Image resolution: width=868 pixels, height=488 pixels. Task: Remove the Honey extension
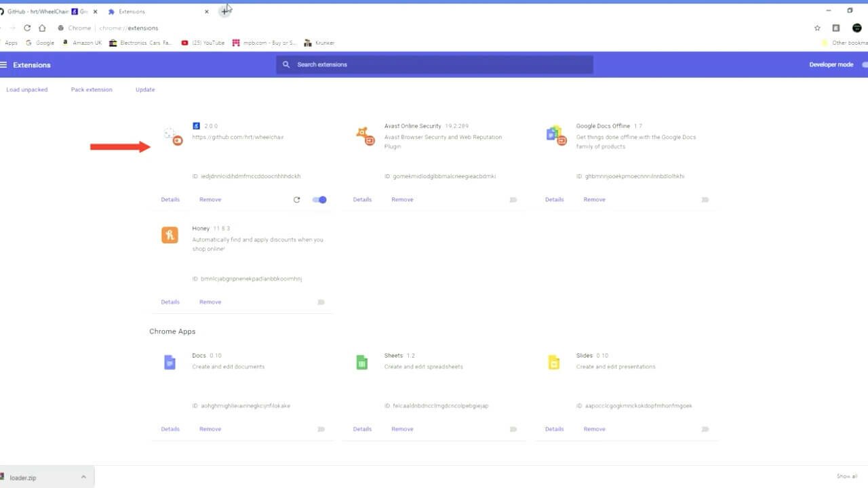point(210,302)
